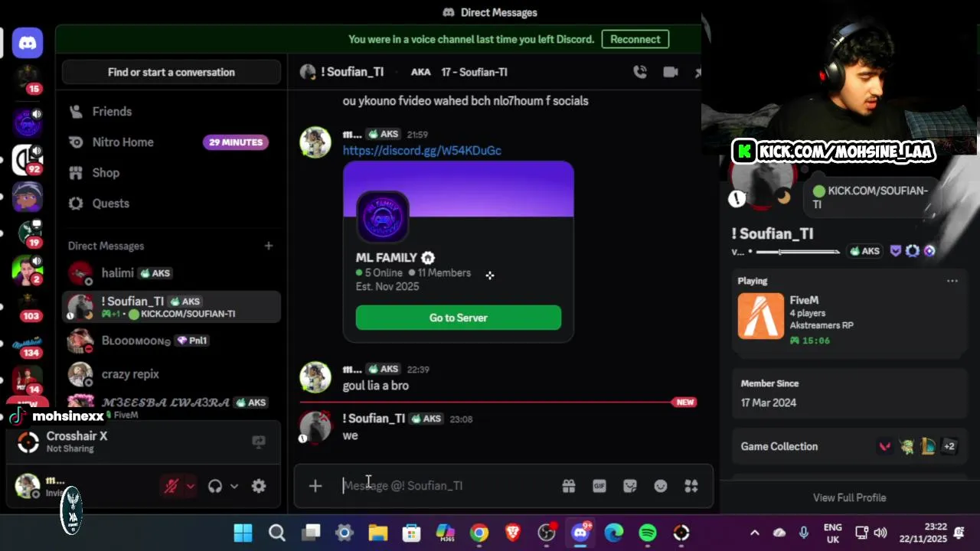
Task: Click "goul lia a bro" message text
Action: coord(376,386)
